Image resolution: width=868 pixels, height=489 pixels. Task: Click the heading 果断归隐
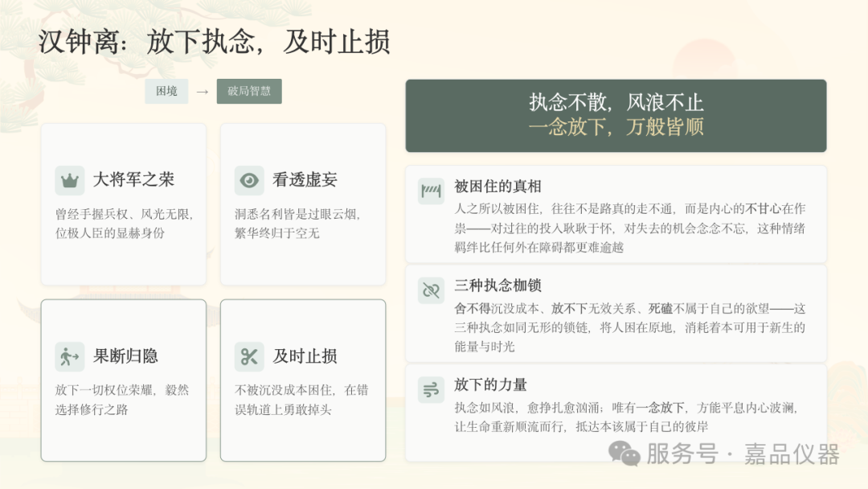(125, 355)
